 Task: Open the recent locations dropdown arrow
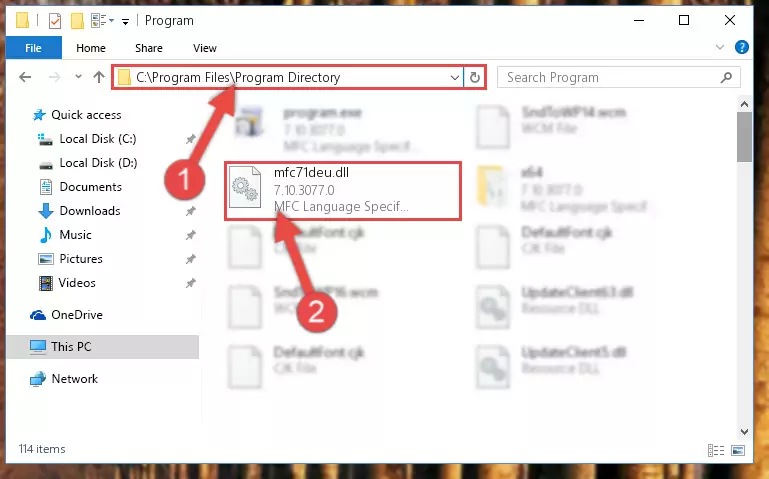pos(78,77)
